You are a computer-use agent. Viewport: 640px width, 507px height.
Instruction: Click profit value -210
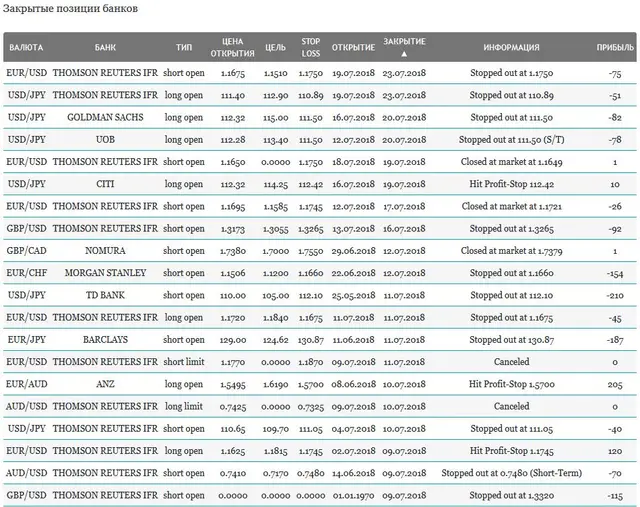tap(615, 296)
